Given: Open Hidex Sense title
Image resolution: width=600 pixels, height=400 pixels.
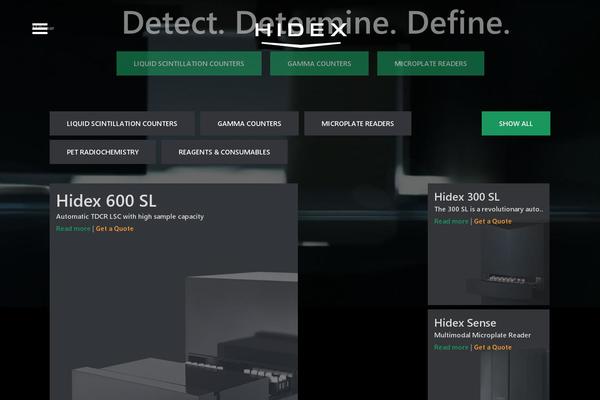Looking at the screenshot, I should [465, 323].
